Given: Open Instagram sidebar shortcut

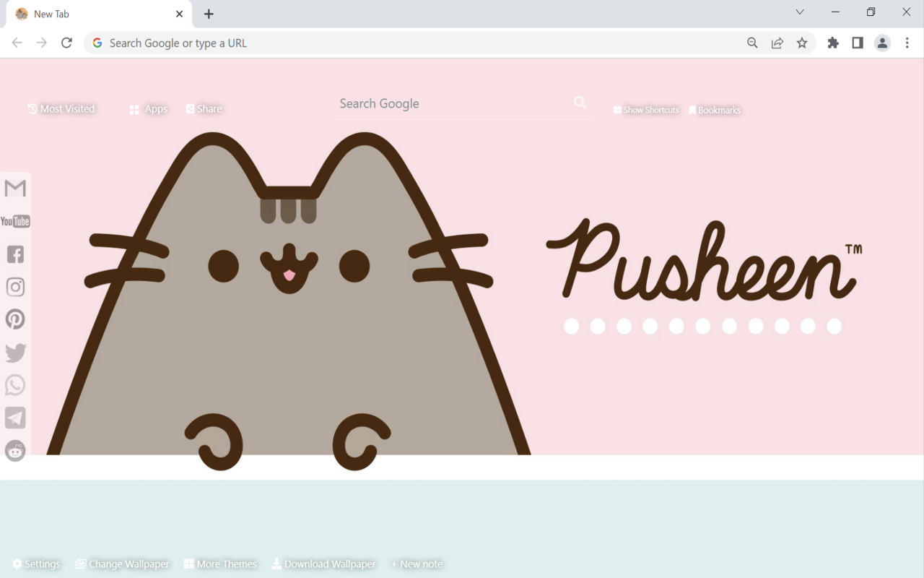Looking at the screenshot, I should 15,287.
